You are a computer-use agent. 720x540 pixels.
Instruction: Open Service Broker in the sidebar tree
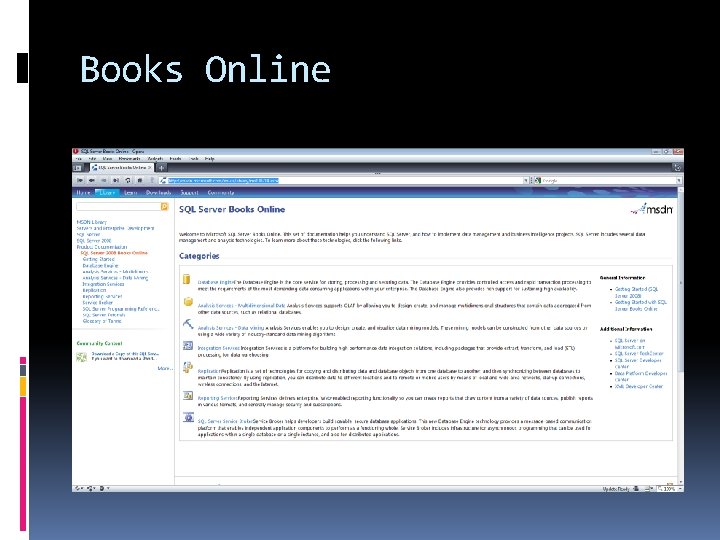(97, 303)
